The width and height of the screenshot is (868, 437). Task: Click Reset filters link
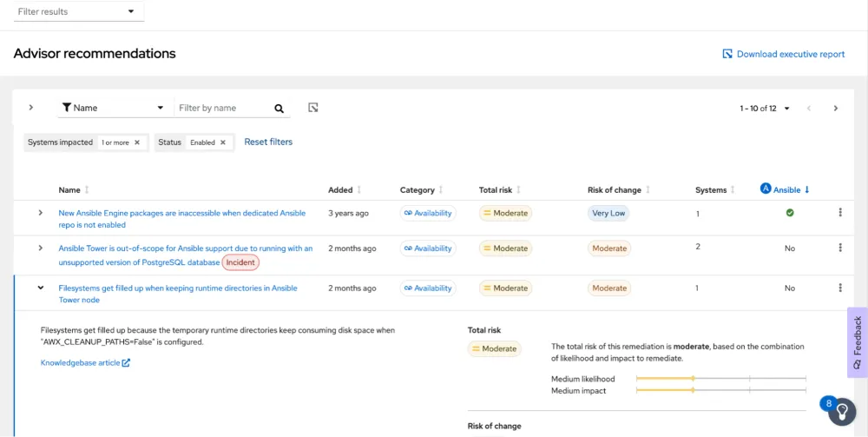coord(268,142)
